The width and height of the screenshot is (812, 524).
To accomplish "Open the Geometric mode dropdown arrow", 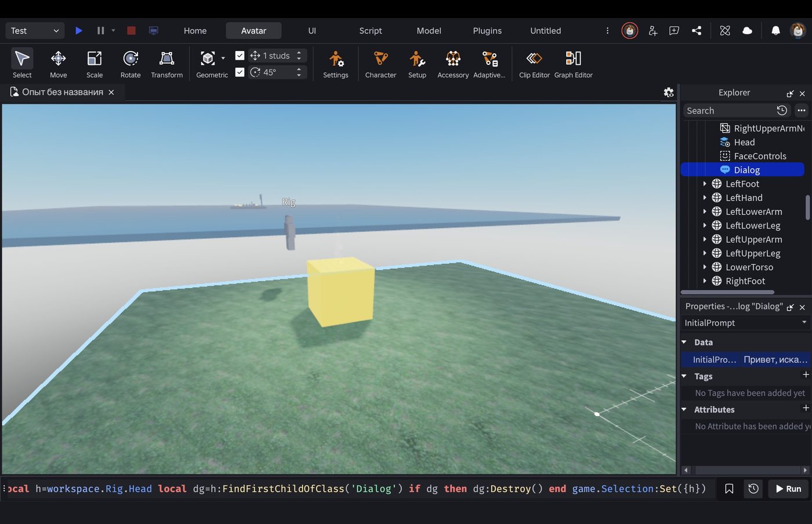I will pyautogui.click(x=223, y=59).
